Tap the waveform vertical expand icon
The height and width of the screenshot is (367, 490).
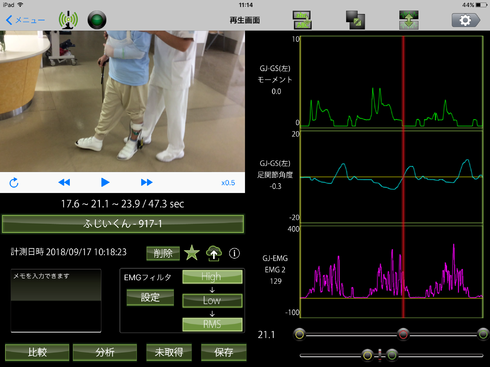coord(409,20)
